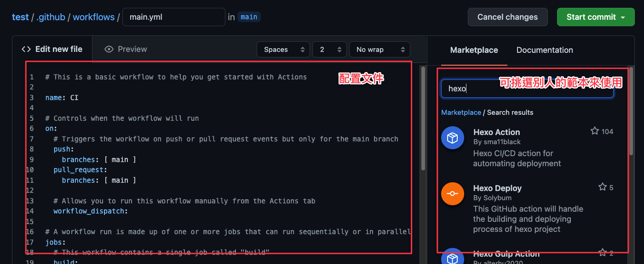Viewport: 644px width, 264px height.
Task: Select the Marketplace tab
Action: coord(474,50)
